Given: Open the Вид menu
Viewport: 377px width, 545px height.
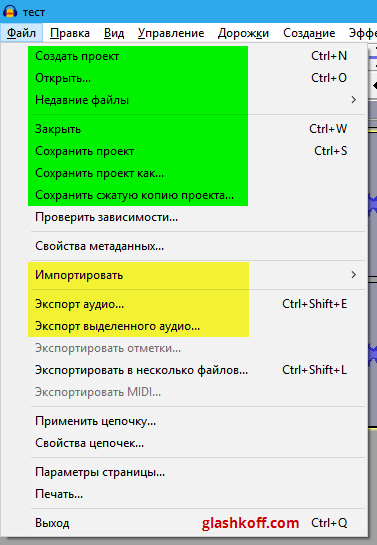Looking at the screenshot, I should (114, 33).
